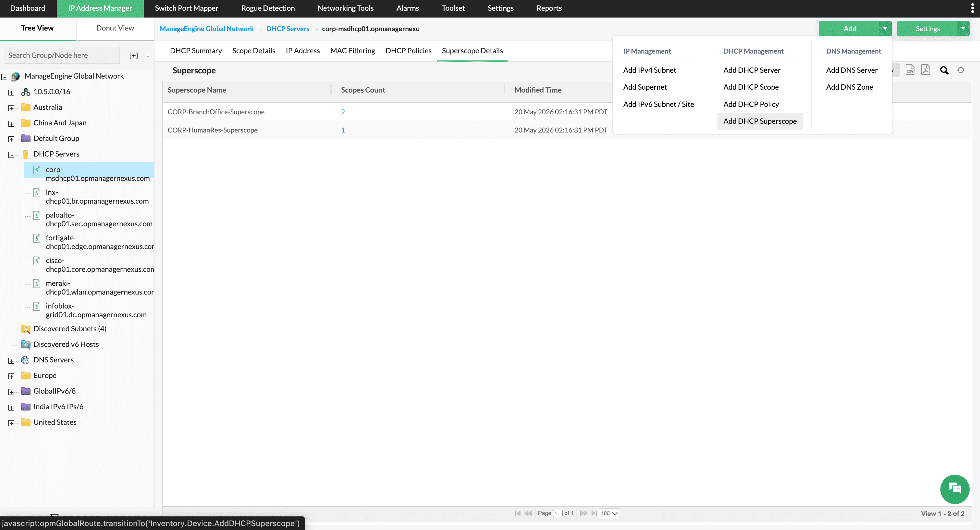
Task: Go to next page pagination icon
Action: click(583, 513)
